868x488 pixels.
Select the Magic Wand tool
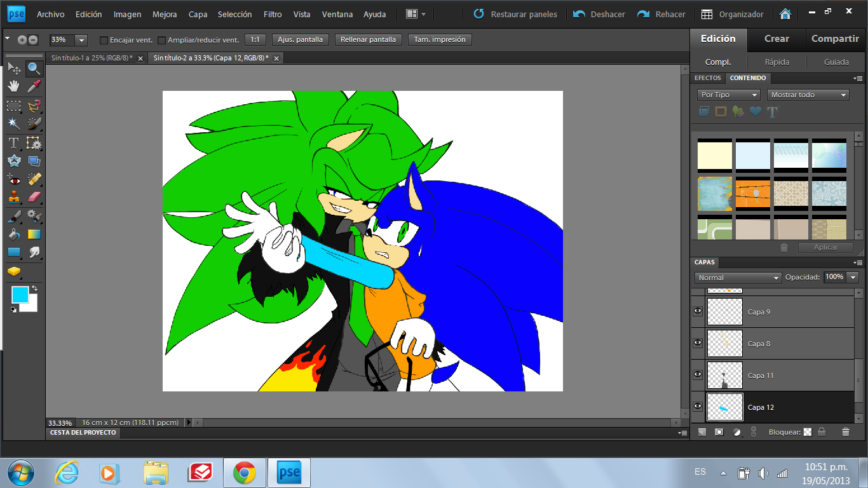(14, 123)
